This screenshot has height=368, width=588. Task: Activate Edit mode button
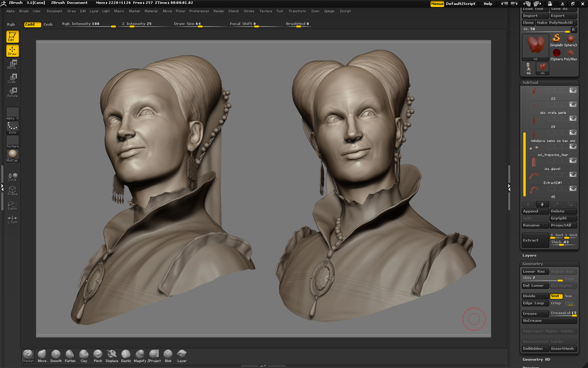pyautogui.click(x=12, y=37)
